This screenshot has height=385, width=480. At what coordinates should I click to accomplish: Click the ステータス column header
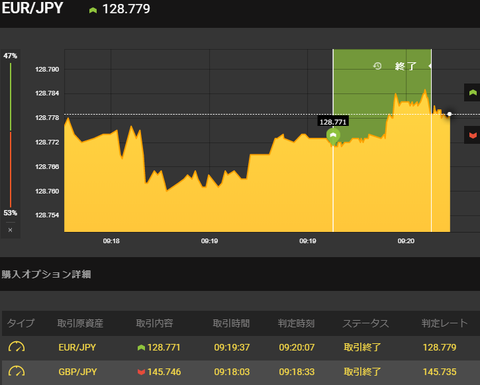[366, 323]
